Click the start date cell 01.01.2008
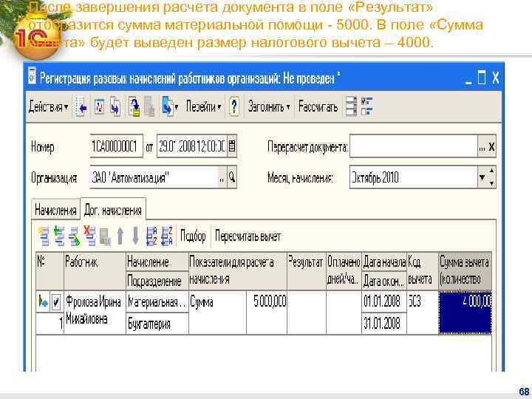 pos(384,301)
